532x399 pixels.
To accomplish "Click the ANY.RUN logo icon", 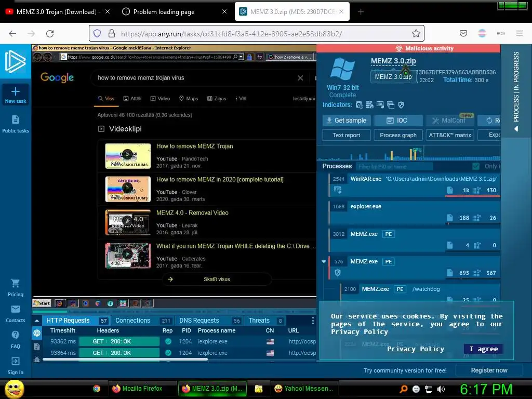I will pos(15,61).
